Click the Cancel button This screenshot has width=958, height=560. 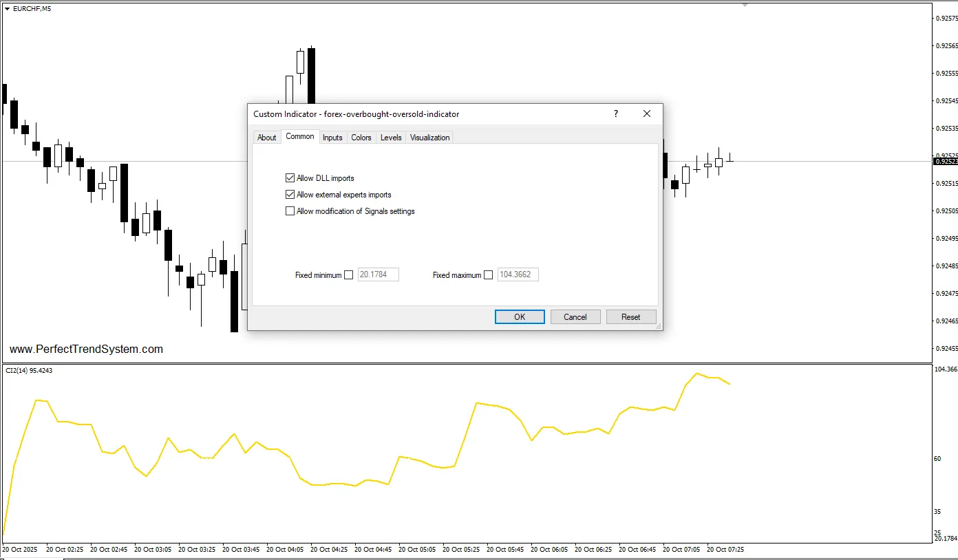[575, 316]
